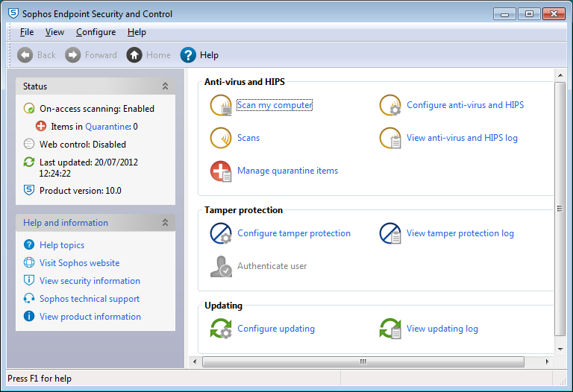Click the green Last updated refresh icon
Screen dimensions: 573x392
coord(29,162)
